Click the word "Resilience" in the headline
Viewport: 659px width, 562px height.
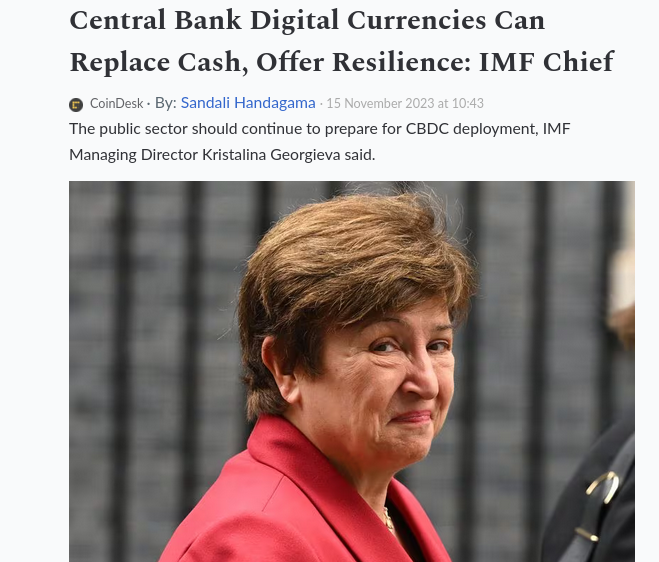click(401, 62)
